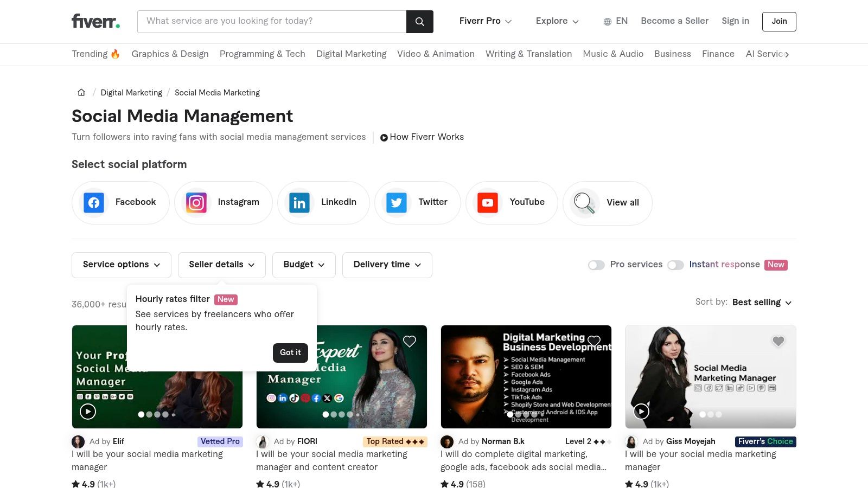
Task: Open Finance category
Action: [718, 54]
